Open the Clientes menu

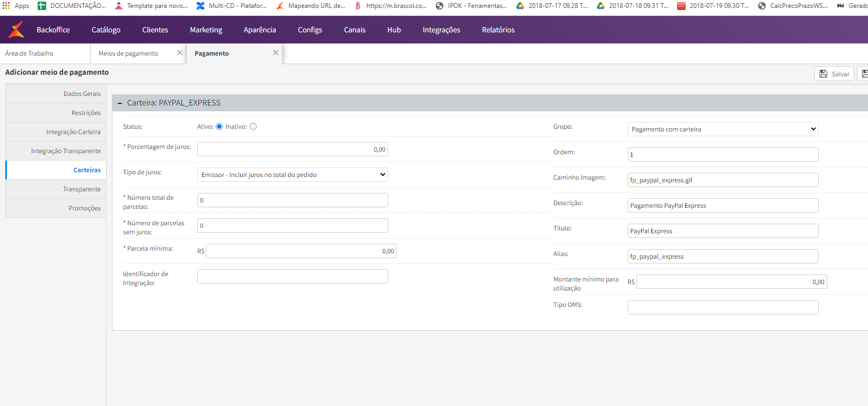[x=155, y=30]
